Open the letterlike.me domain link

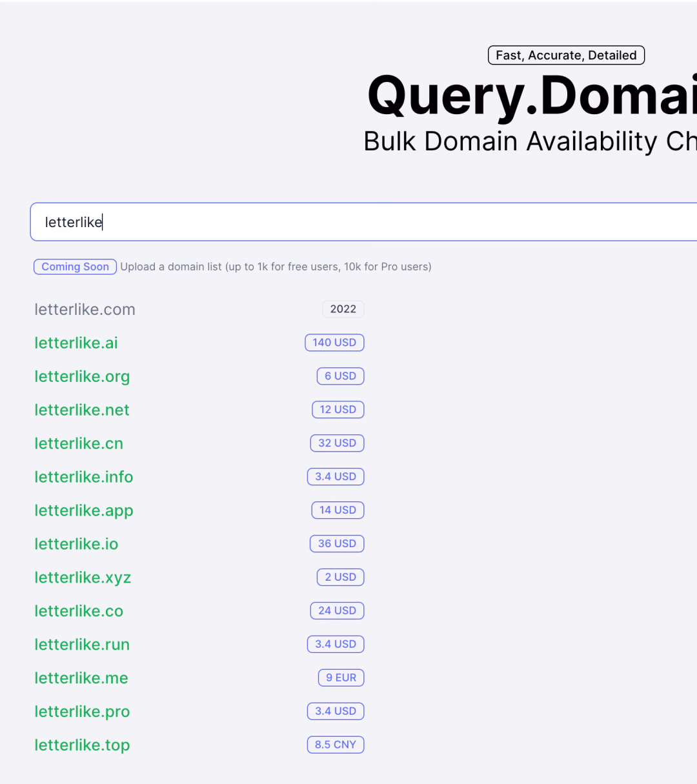[81, 678]
